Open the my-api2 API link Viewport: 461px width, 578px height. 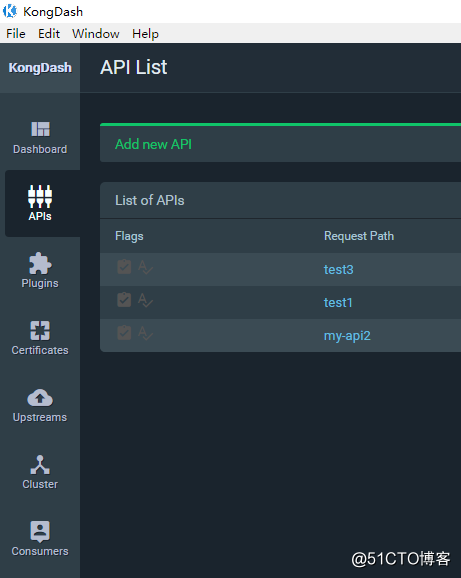pos(347,336)
